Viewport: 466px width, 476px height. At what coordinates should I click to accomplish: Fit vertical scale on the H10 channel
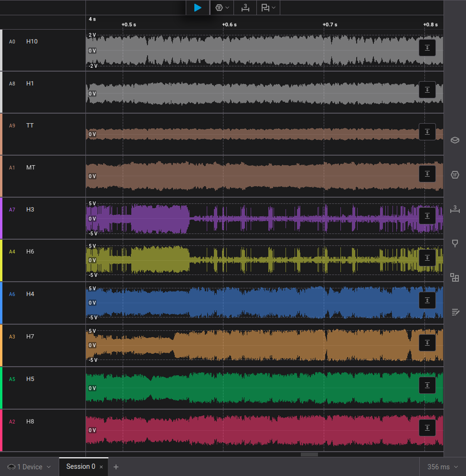tap(427, 48)
